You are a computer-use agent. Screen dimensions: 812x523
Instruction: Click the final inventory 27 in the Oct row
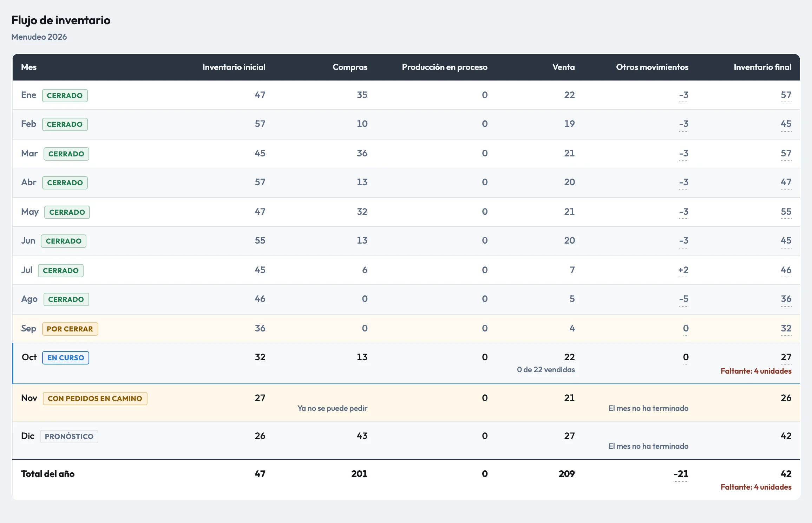(x=786, y=357)
